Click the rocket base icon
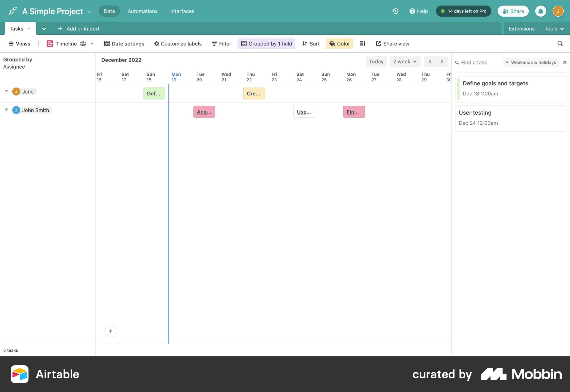570x392 pixels. pyautogui.click(x=12, y=11)
